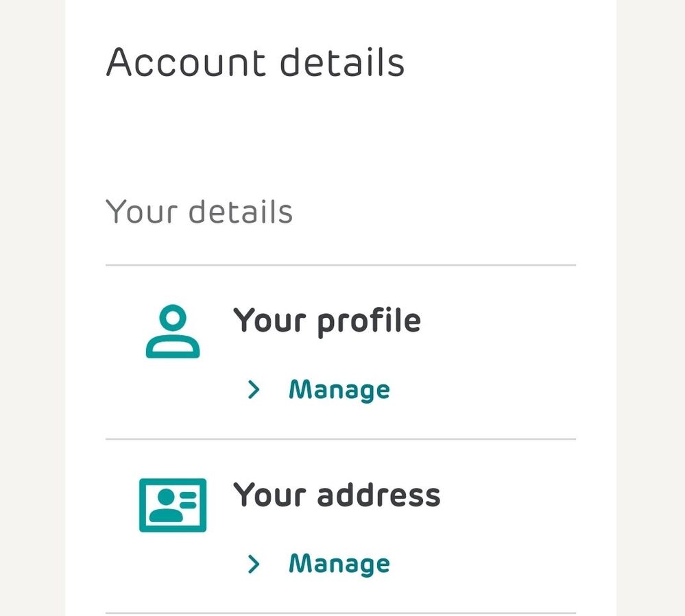
Task: Expand address settings via its chevron
Action: [254, 564]
